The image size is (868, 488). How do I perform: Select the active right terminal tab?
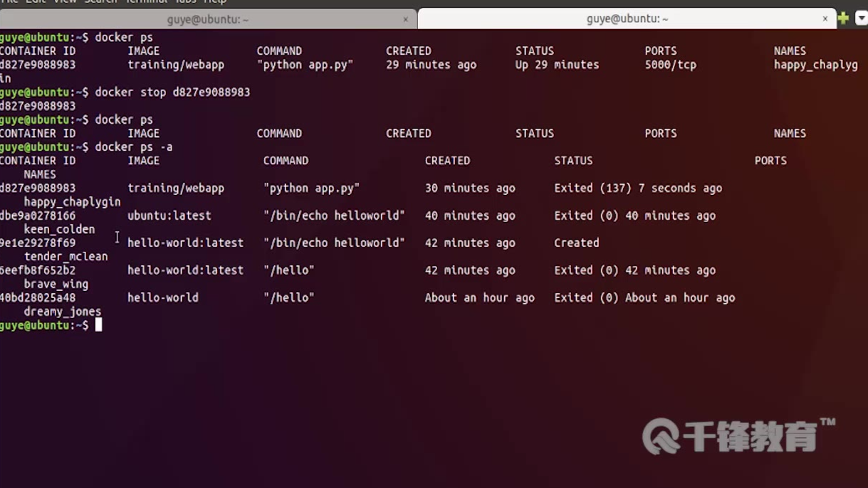pos(627,18)
